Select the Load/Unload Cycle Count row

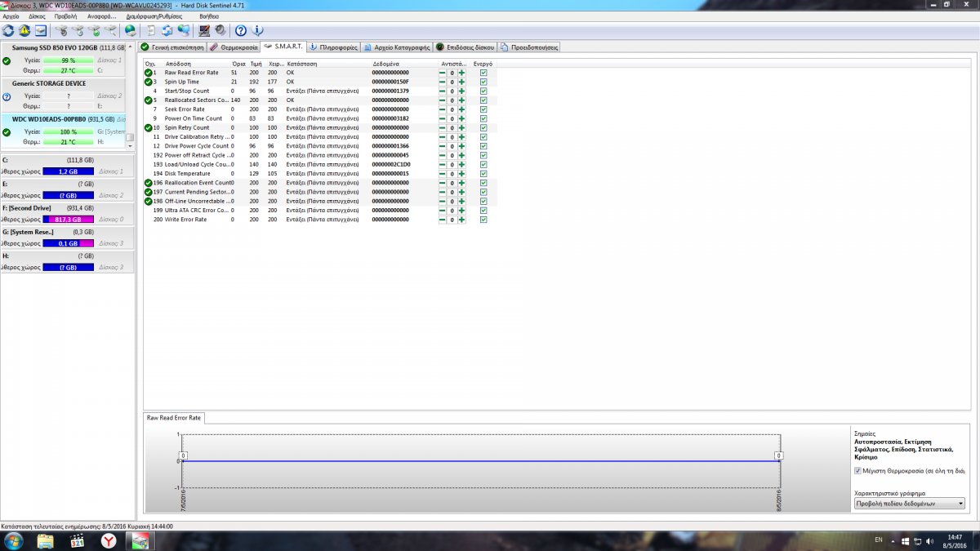[x=318, y=164]
